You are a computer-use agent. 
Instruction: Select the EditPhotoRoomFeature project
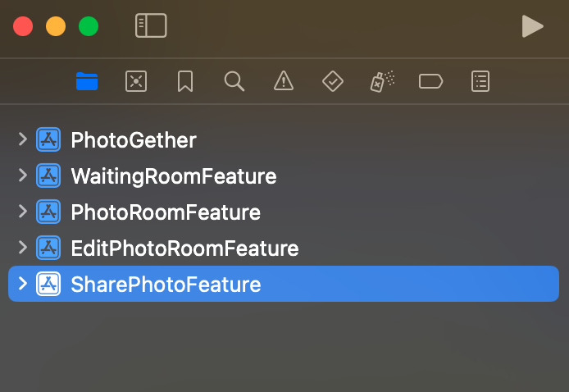[x=184, y=248]
